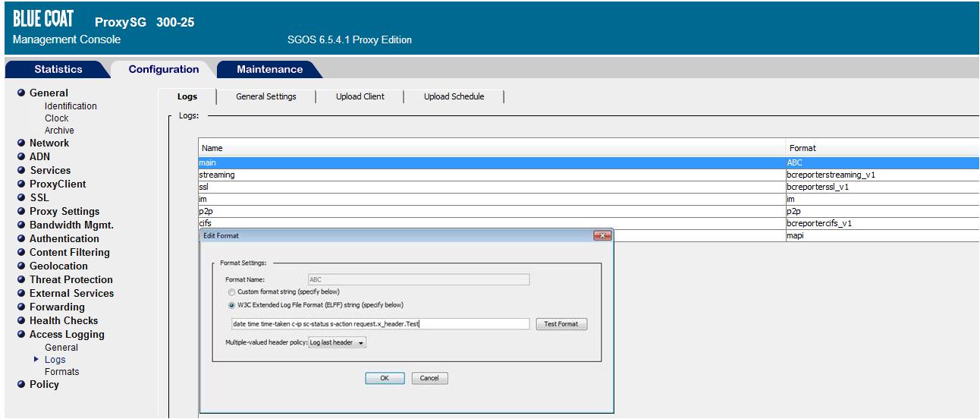
Task: Switch to the Configuration tab
Action: point(163,69)
